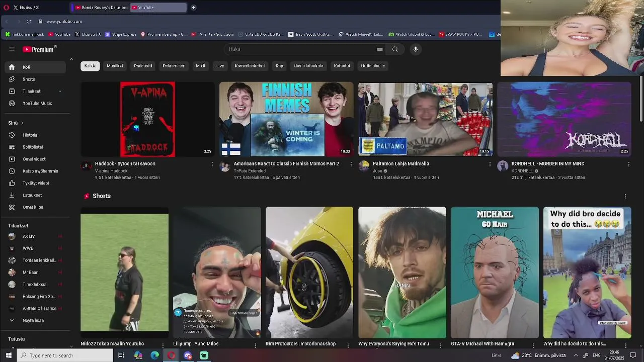Open Timodubbaa channel subscription
The height and width of the screenshot is (362, 644).
[x=35, y=285]
